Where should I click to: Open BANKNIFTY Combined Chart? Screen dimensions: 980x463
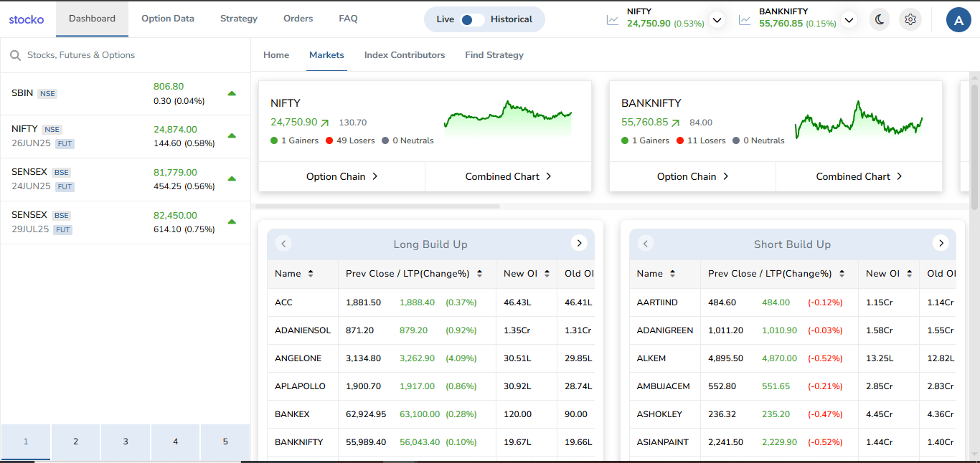(x=859, y=176)
